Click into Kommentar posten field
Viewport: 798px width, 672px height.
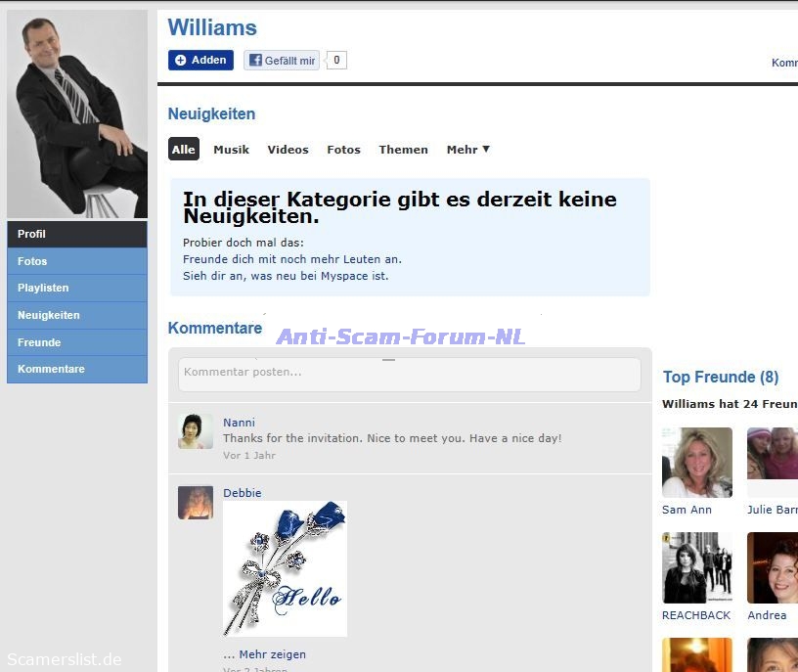pyautogui.click(x=409, y=373)
